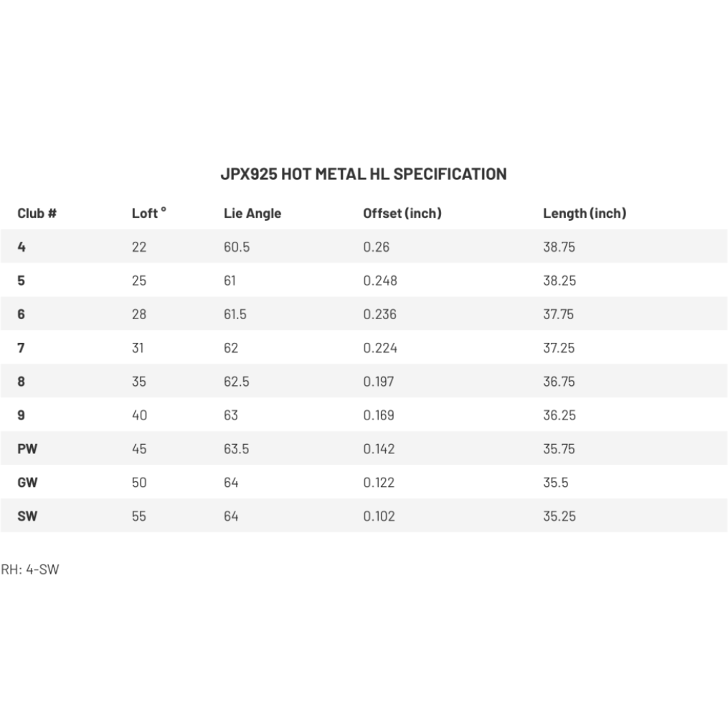Select the 9 iron loft value 40
This screenshot has height=728, width=728.
click(139, 415)
